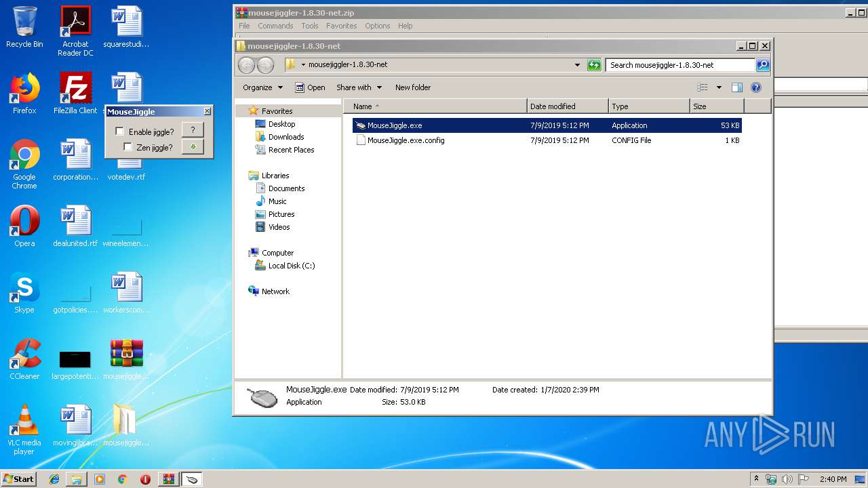Toggle the preview pane icon
The image size is (868, 488).
coord(737,87)
